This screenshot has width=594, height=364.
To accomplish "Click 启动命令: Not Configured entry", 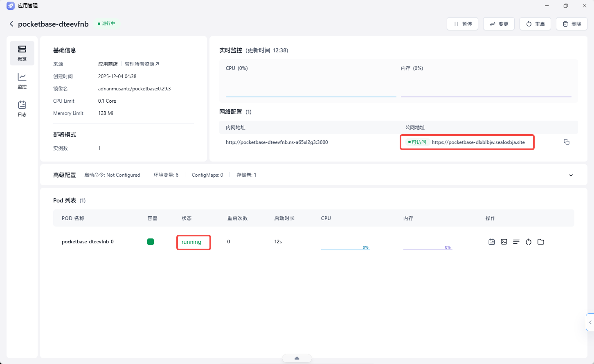I will pos(112,175).
